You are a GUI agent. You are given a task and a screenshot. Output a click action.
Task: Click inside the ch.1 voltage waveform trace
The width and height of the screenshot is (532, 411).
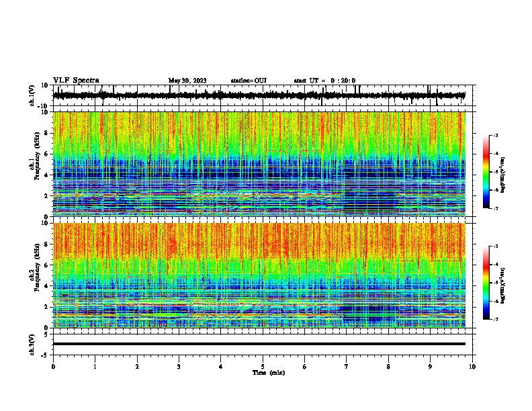click(x=259, y=95)
